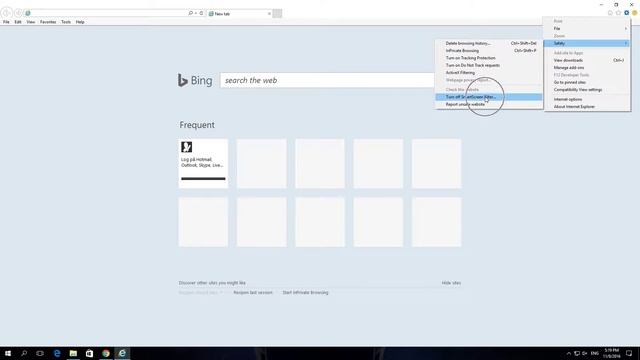Click the browser Forward arrow button
Viewport: 640px width, 360px height.
pos(18,13)
